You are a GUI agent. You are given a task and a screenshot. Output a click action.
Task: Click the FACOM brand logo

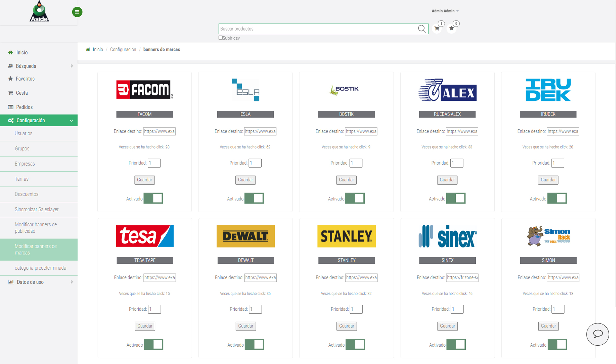[x=144, y=90]
